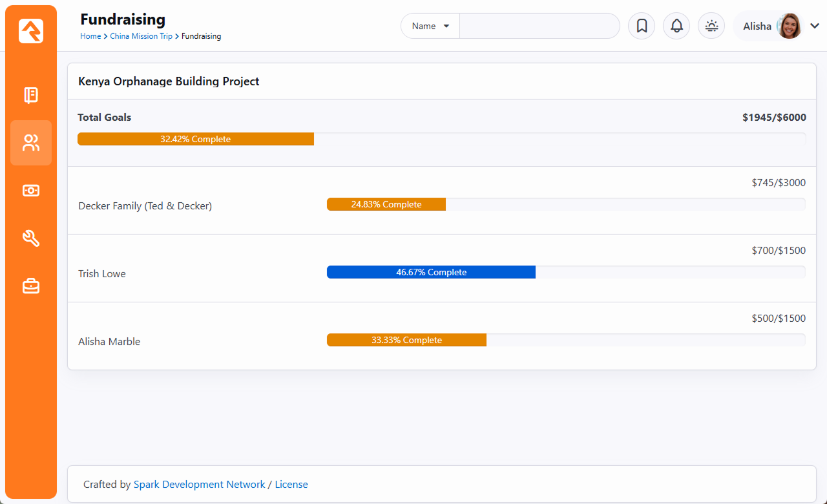Click the Decker Family 24.83% progress bar
827x504 pixels.
click(386, 204)
